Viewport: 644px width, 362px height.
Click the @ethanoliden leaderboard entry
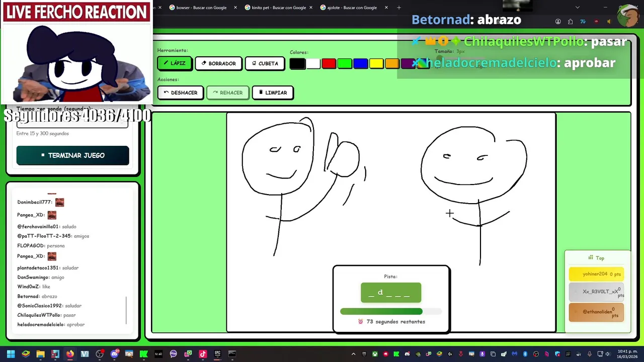[x=597, y=312]
